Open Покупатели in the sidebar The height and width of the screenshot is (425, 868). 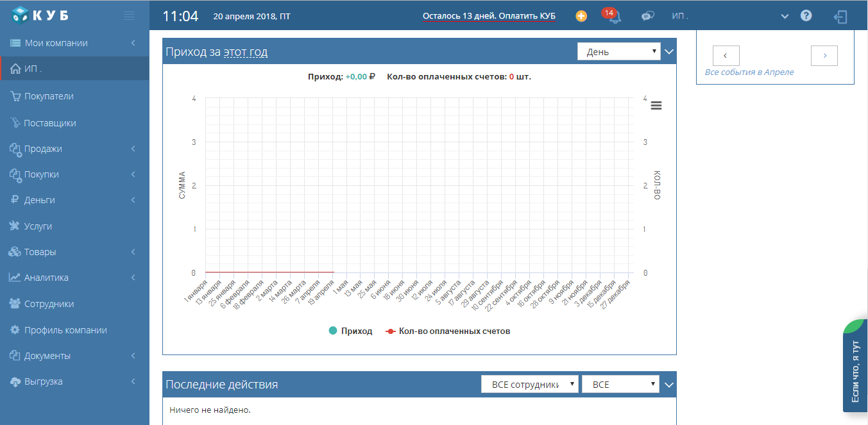point(49,96)
